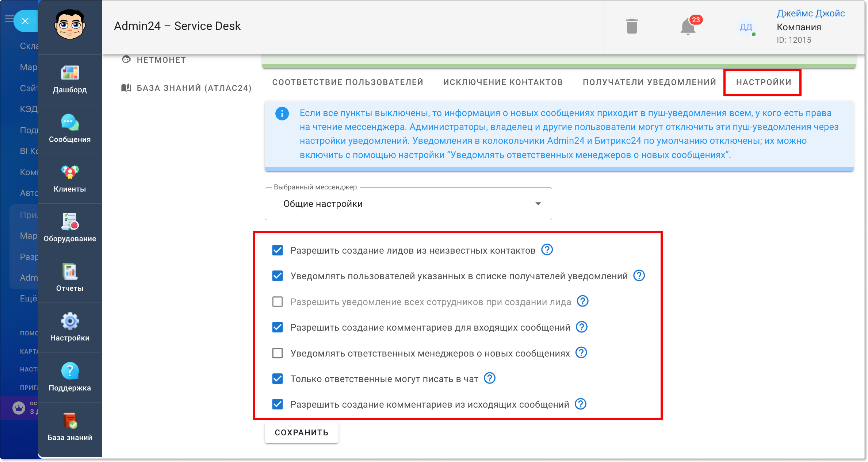Uncheck Разрешить создание лидов из неизвестных контактов

click(278, 250)
